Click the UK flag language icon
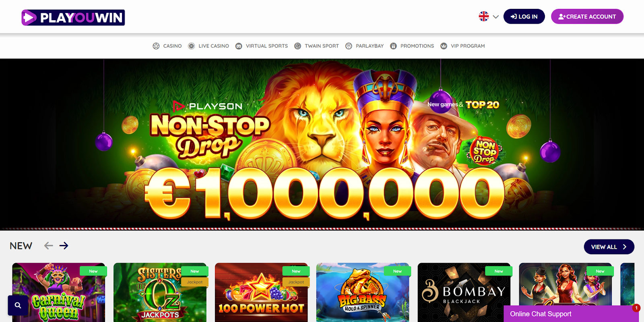This screenshot has height=322, width=644. [x=484, y=17]
